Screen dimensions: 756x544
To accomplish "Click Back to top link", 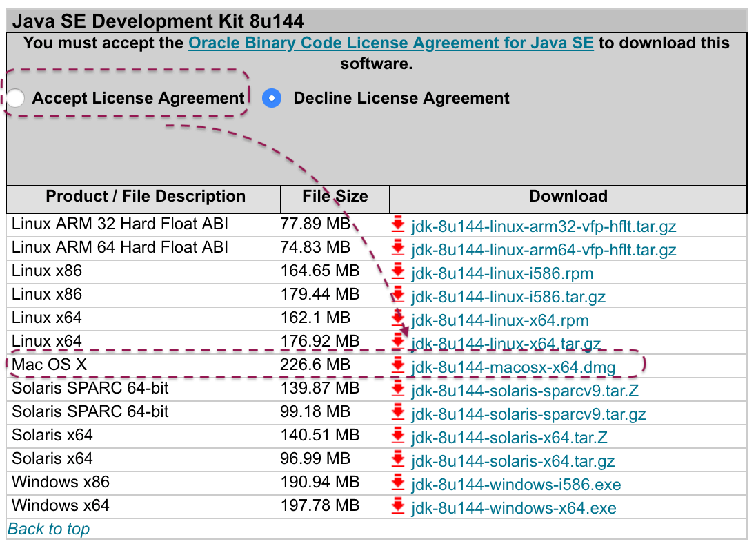I will point(49,529).
